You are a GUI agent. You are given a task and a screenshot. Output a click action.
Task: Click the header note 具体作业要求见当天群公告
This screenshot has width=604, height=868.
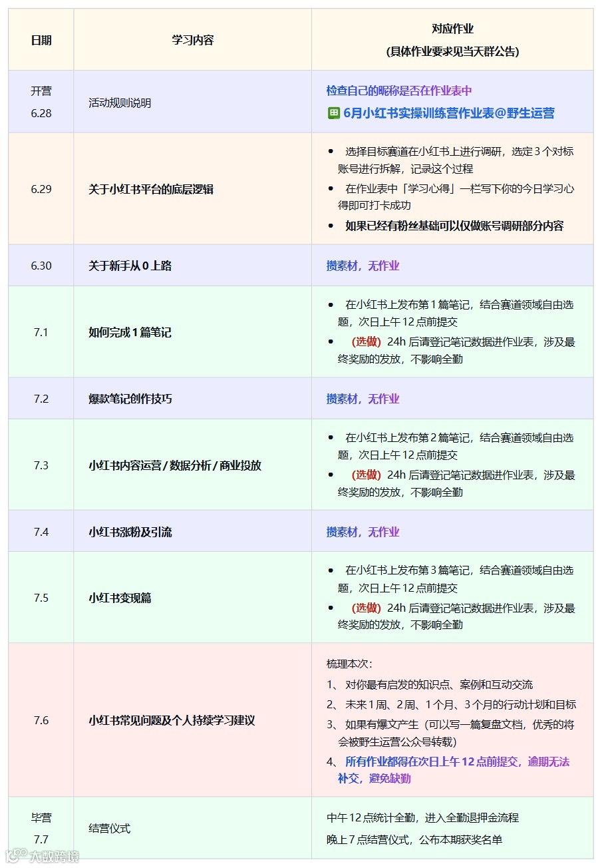click(452, 51)
